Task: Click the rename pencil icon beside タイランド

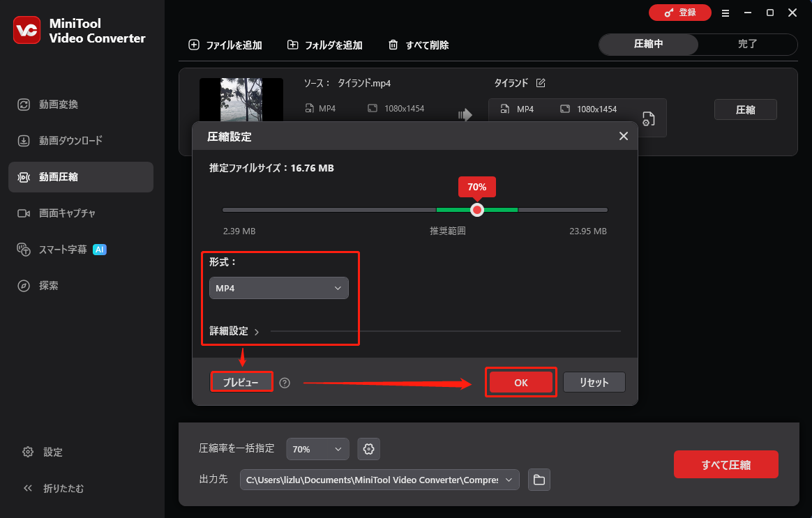Action: 541,82
